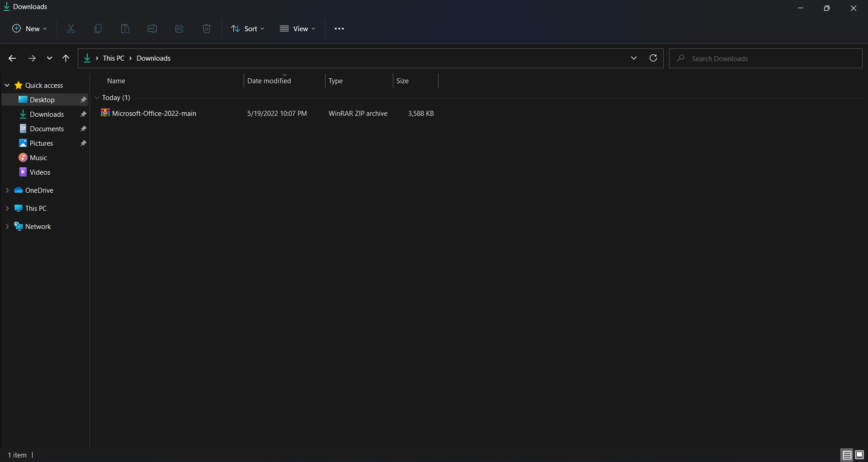Refresh the Downloads folder view
Viewport: 868px width, 462px height.
click(653, 58)
